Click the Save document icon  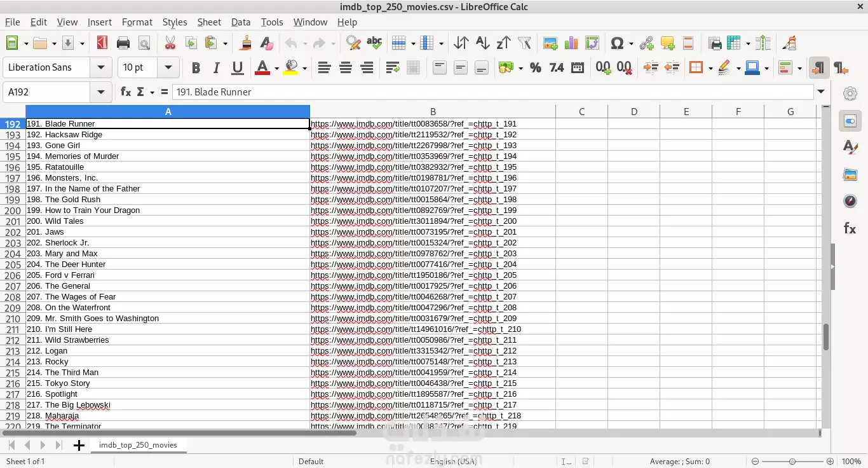[x=67, y=43]
